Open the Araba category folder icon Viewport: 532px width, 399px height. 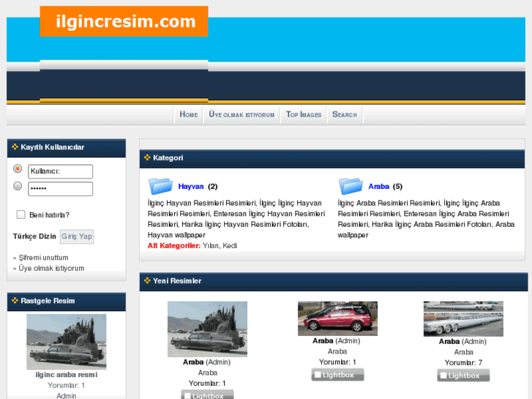(x=351, y=186)
